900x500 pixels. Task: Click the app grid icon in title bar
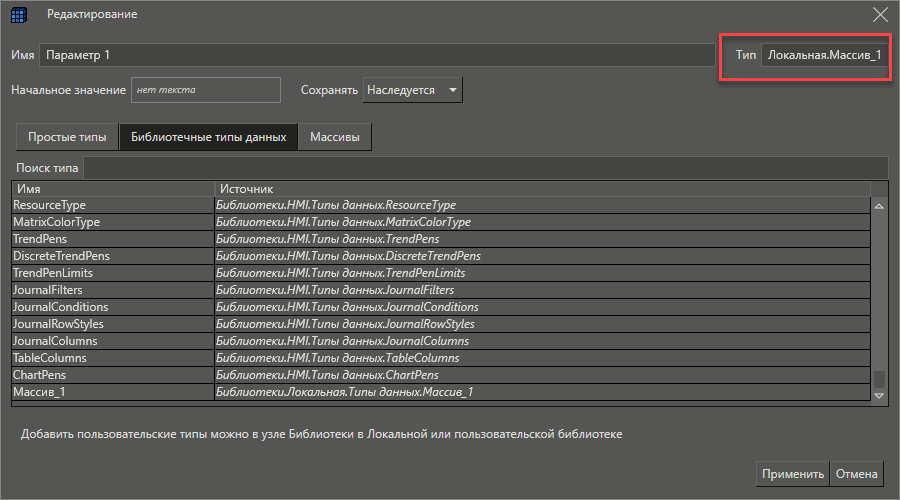(20, 15)
